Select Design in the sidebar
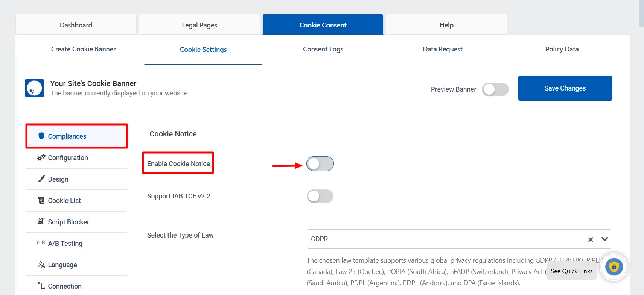 pos(77,179)
